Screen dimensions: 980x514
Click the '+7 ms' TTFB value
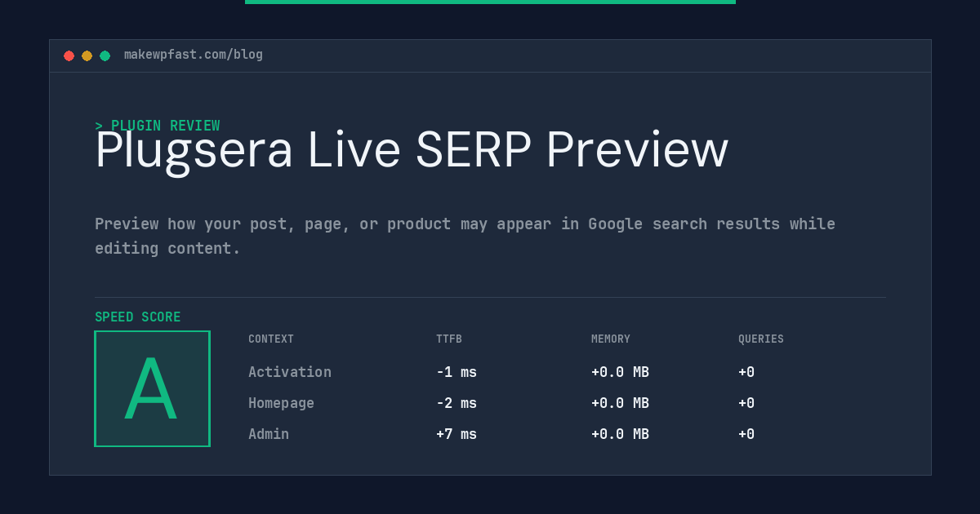pyautogui.click(x=457, y=434)
